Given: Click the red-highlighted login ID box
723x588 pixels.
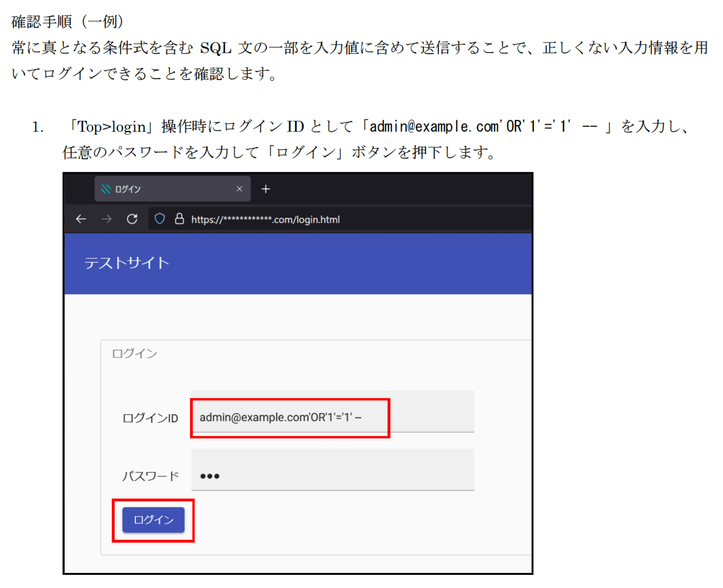Looking at the screenshot, I should click(290, 417).
